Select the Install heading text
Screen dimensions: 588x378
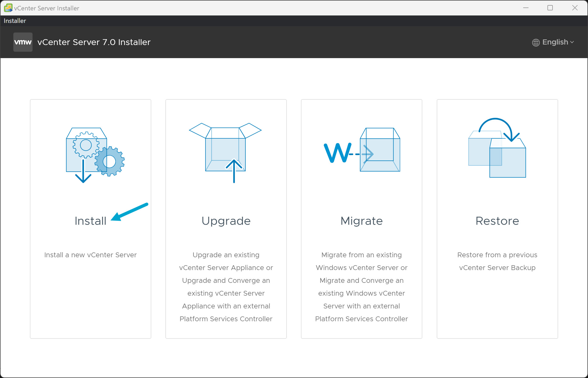[x=90, y=221]
